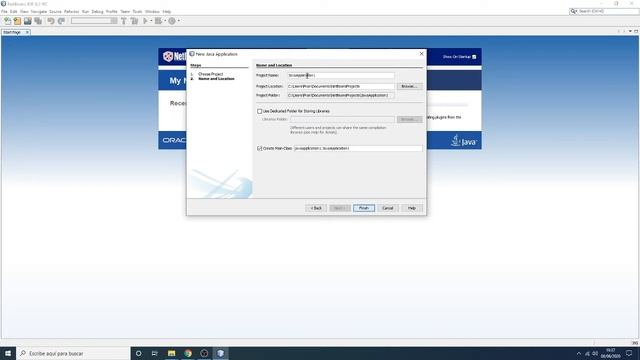Click the Windows taskbar search box
The image size is (640, 360).
click(x=73, y=353)
